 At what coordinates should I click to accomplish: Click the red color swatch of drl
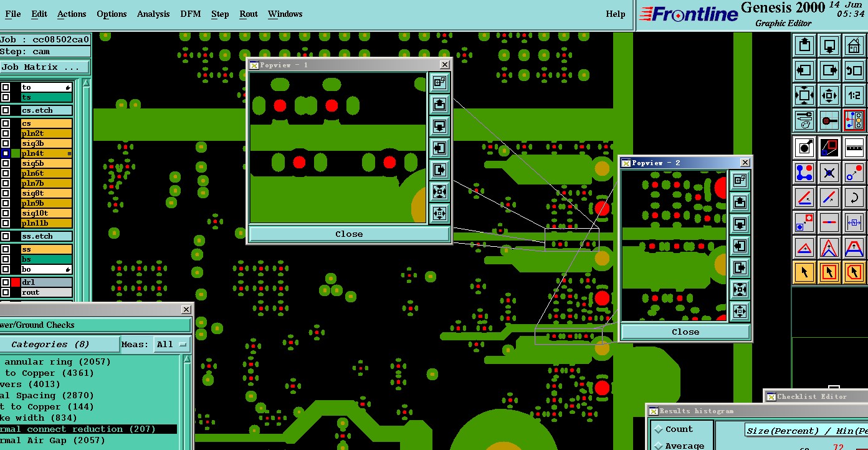click(x=16, y=282)
